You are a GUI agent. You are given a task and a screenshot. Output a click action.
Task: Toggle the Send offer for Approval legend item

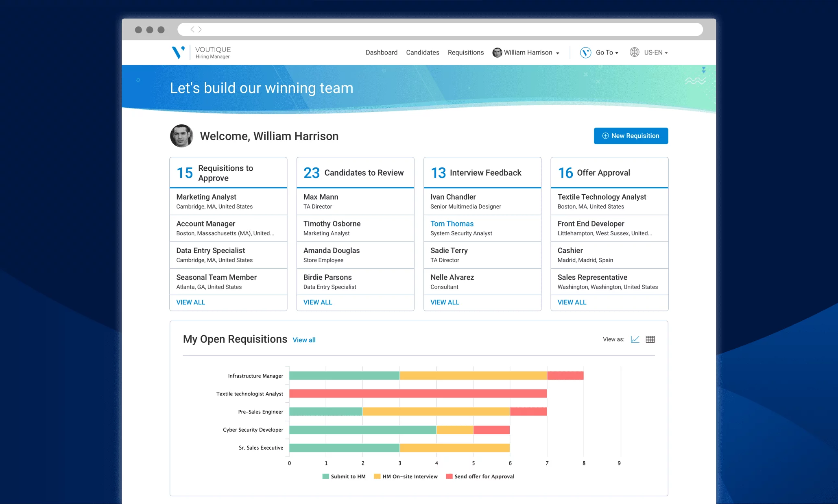480,476
